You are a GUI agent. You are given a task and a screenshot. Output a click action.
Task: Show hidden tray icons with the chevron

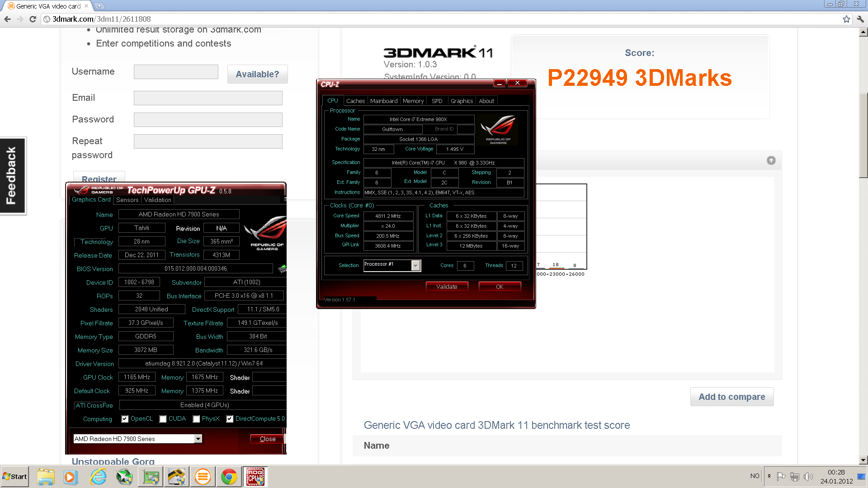[x=769, y=476]
